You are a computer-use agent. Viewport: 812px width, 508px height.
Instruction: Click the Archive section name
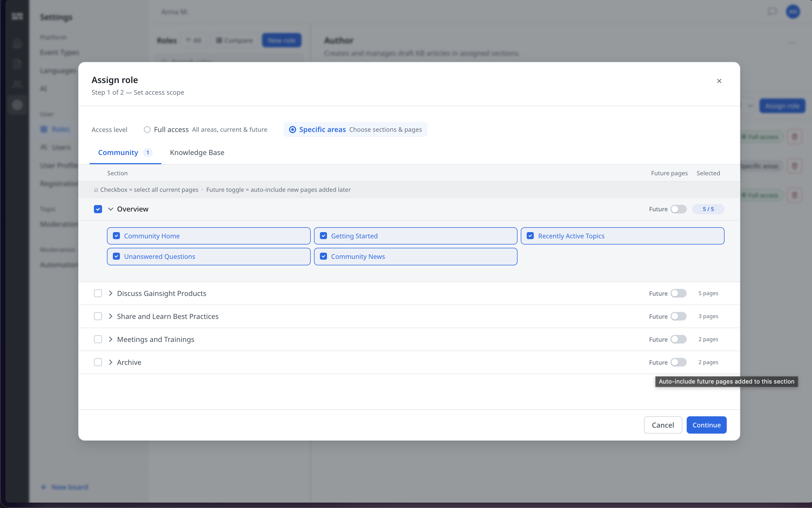(x=129, y=362)
